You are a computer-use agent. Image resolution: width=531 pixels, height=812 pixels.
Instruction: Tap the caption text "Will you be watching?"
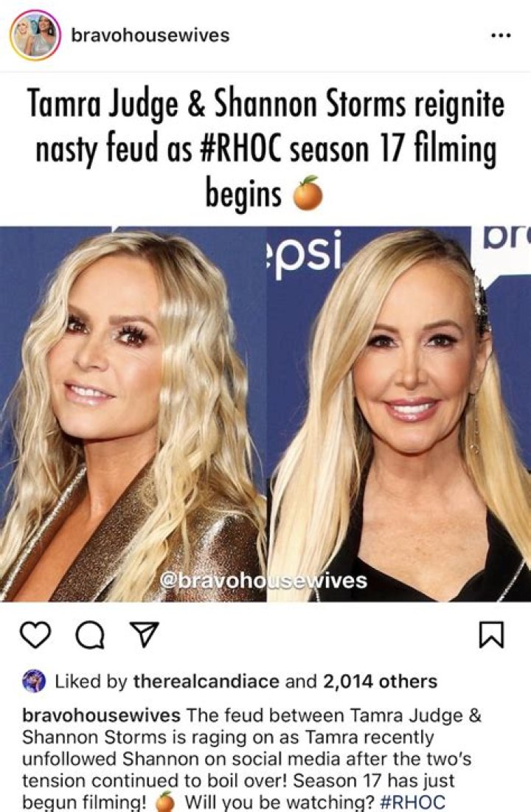[x=280, y=802]
